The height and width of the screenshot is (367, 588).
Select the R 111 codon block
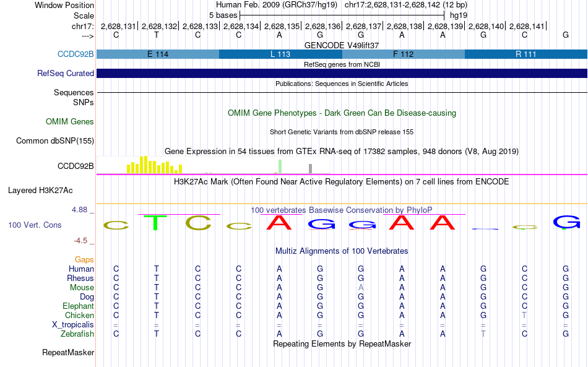[525, 54]
